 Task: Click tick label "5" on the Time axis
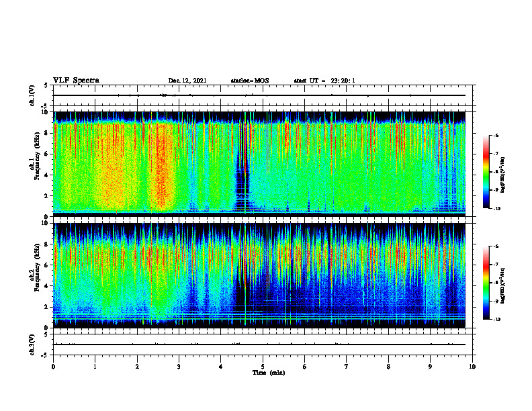(263, 367)
